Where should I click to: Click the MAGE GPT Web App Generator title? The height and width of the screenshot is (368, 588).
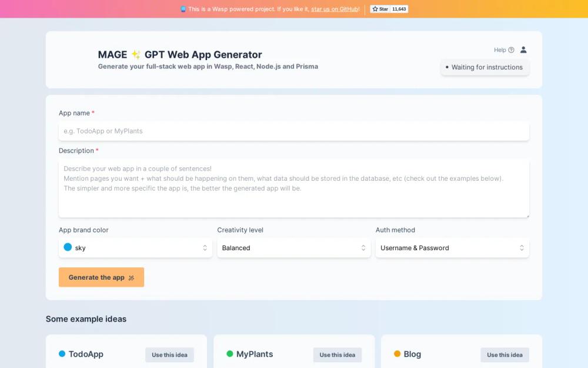pyautogui.click(x=180, y=54)
